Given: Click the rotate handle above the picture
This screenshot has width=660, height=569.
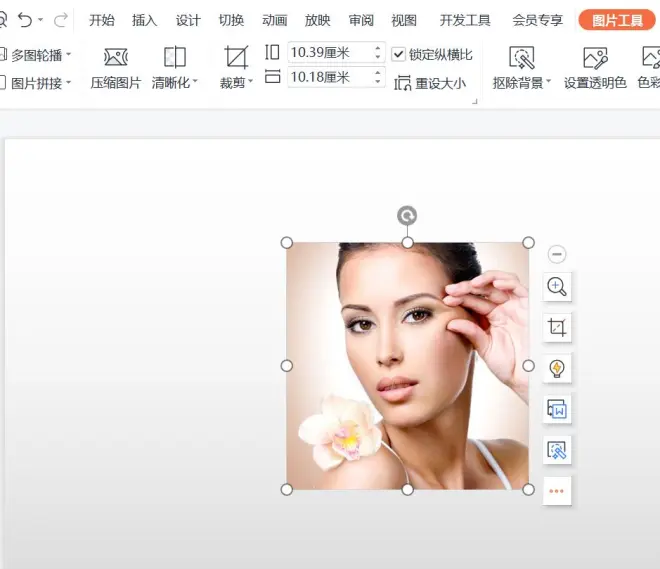Looking at the screenshot, I should point(407,215).
